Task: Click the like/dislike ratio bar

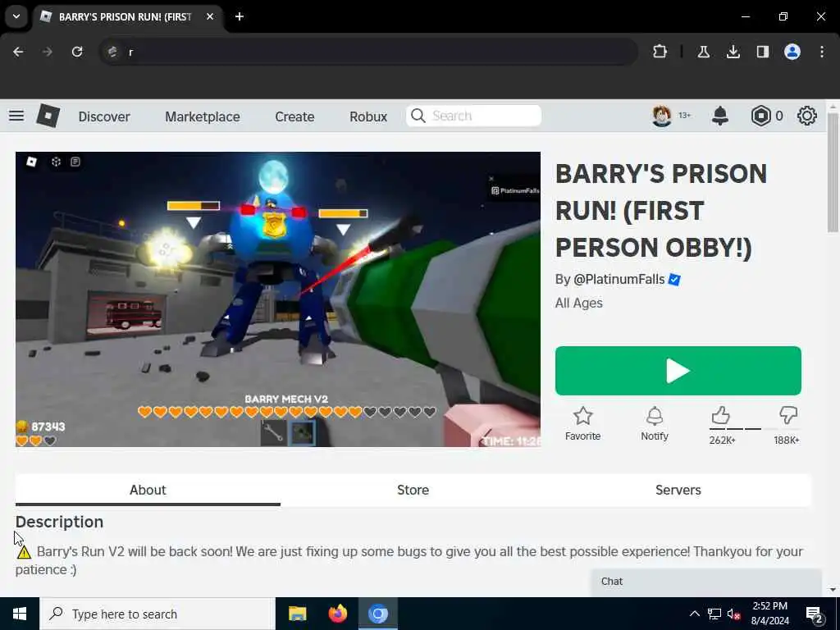Action: pos(755,428)
